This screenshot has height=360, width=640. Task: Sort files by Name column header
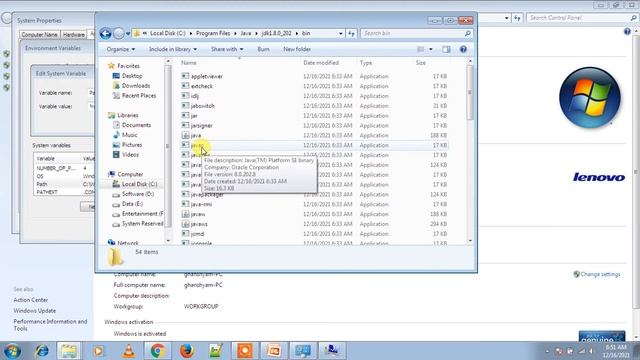tap(189, 63)
